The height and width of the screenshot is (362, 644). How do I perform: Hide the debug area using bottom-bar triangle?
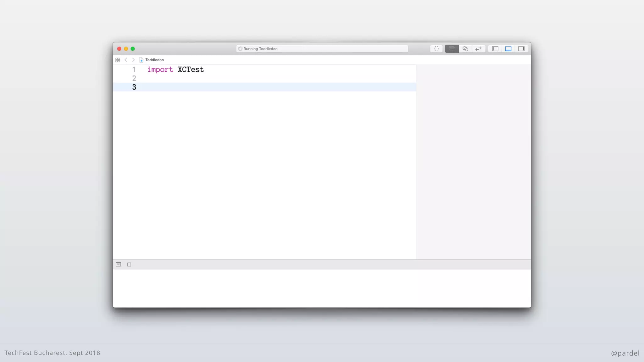pos(119,264)
